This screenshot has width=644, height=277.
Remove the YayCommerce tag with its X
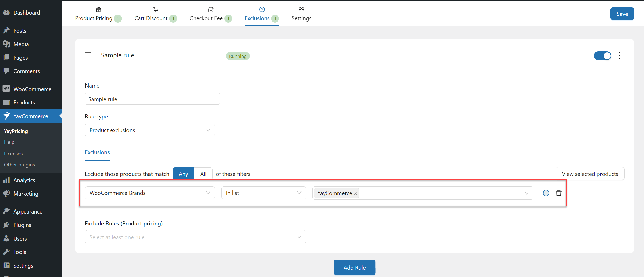[355, 193]
